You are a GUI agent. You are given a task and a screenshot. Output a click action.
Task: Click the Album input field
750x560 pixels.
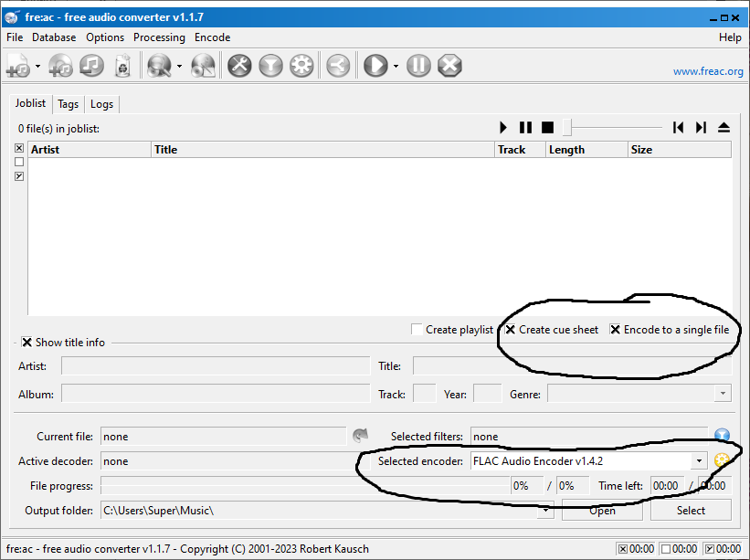point(216,394)
